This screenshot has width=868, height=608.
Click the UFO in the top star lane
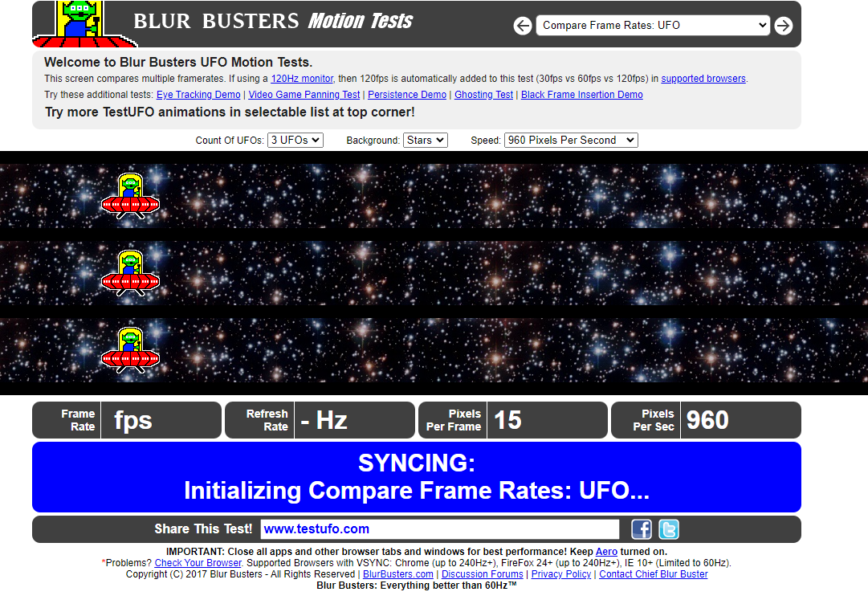point(131,196)
